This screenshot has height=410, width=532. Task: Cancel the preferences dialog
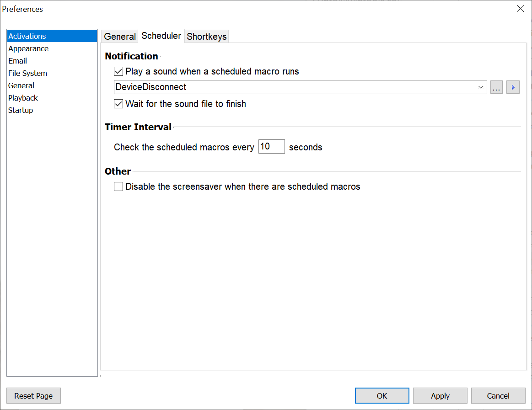click(498, 396)
